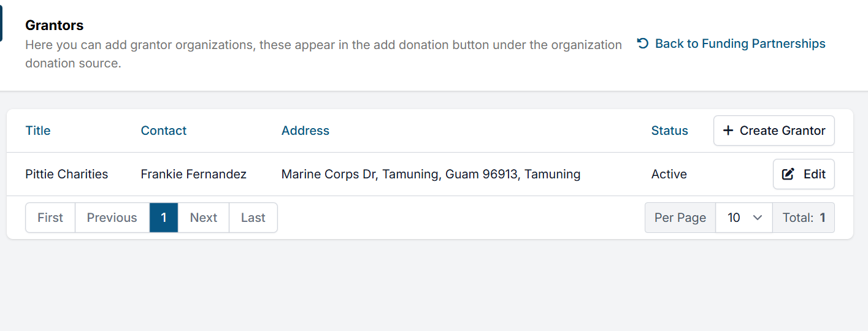Click the back arrow icon beside Funding Partnerships
The height and width of the screenshot is (331, 868).
click(x=643, y=44)
